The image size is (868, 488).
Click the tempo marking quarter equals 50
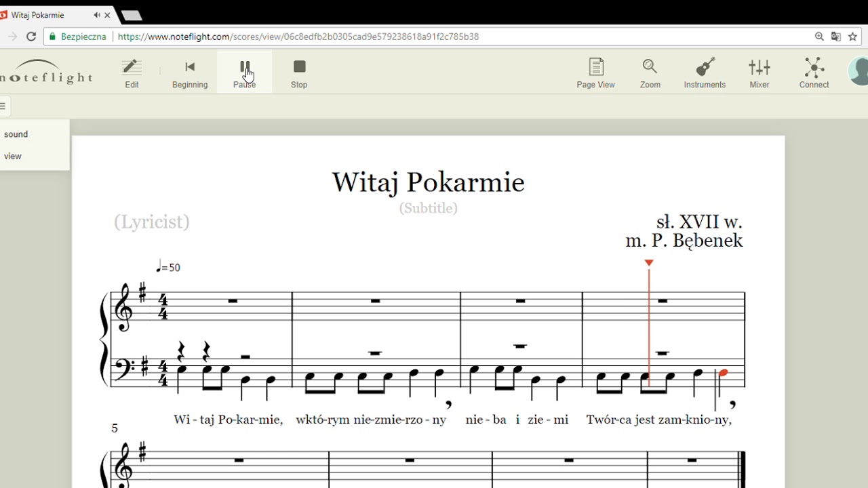tap(168, 268)
